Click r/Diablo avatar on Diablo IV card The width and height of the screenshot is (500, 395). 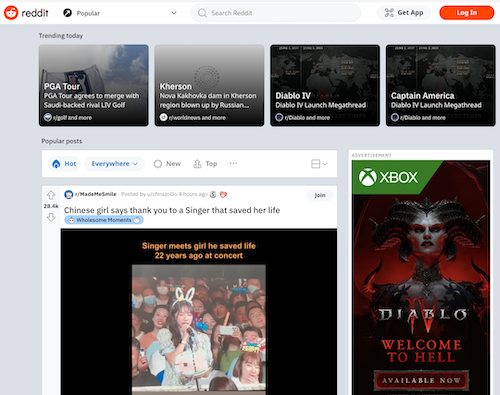click(279, 117)
